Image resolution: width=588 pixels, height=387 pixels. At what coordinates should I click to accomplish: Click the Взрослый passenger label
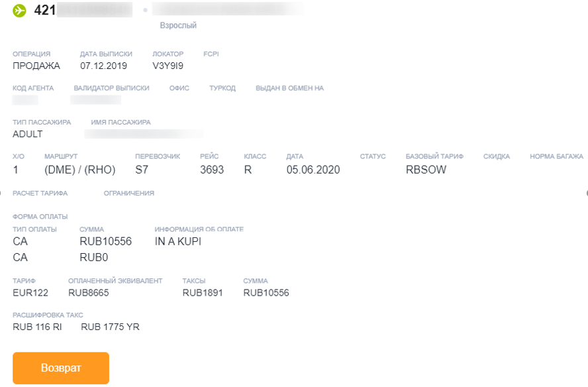(x=178, y=25)
